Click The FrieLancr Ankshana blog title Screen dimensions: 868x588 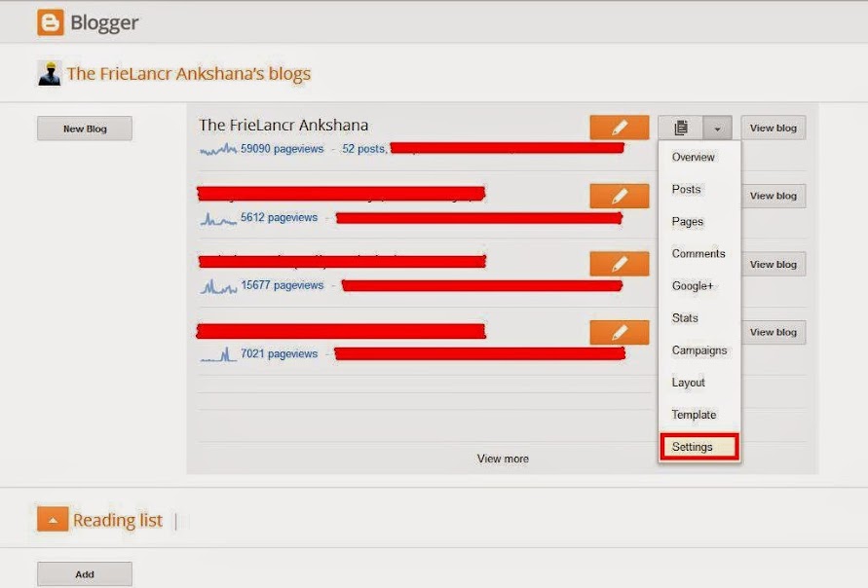point(283,125)
